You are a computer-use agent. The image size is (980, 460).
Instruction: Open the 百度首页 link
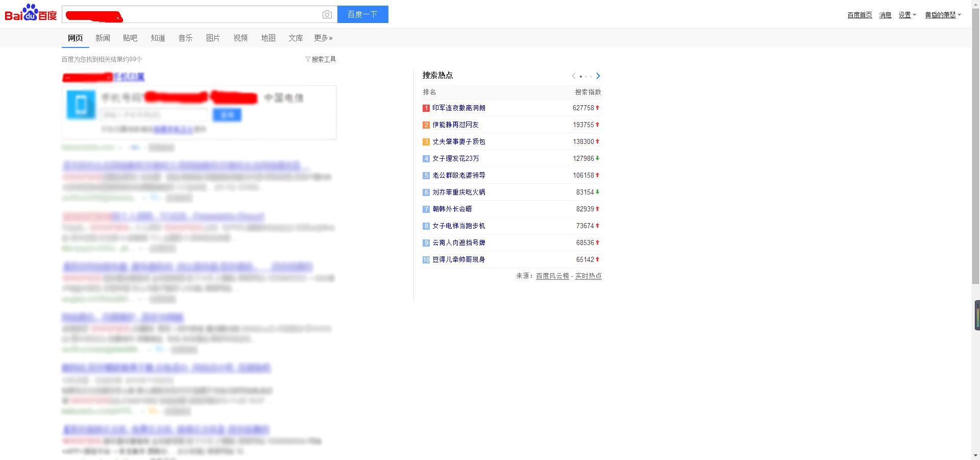pos(860,15)
